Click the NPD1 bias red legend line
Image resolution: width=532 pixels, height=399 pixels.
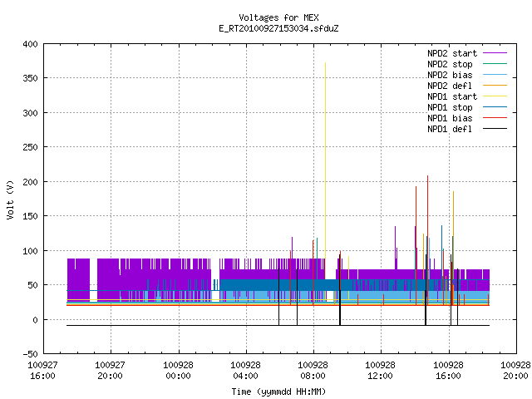495,118
